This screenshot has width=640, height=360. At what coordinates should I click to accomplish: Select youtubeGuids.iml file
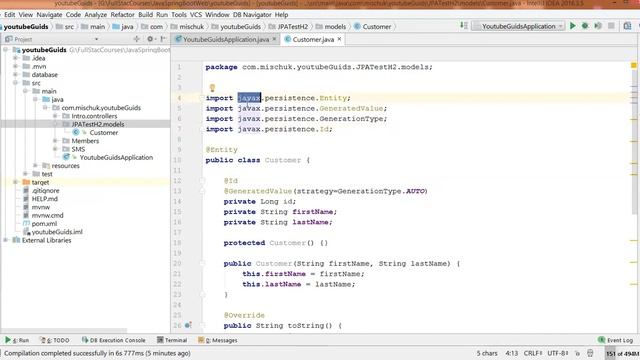click(x=57, y=232)
